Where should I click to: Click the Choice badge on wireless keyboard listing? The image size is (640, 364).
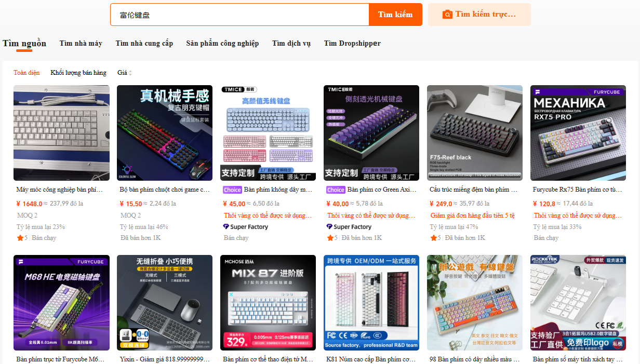tap(232, 190)
